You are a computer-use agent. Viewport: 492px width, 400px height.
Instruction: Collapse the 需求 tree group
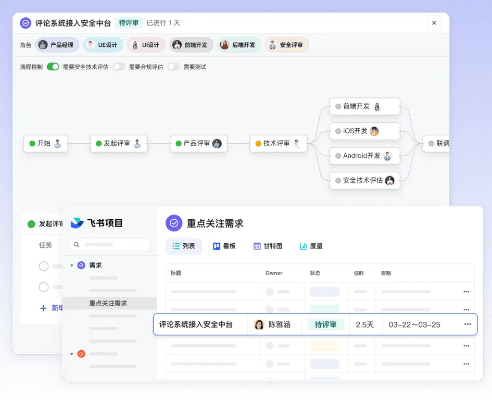[72, 265]
